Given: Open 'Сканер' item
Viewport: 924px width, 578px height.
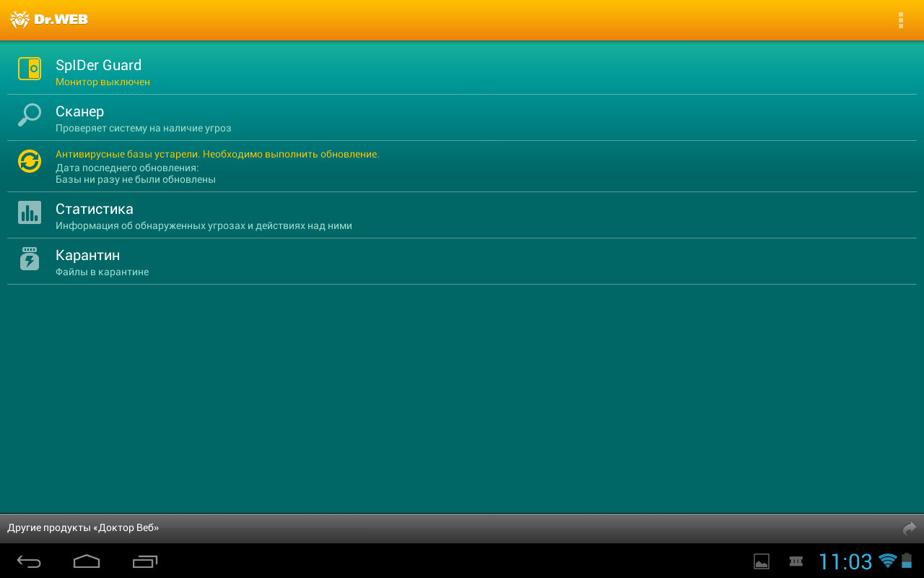Looking at the screenshot, I should click(462, 118).
